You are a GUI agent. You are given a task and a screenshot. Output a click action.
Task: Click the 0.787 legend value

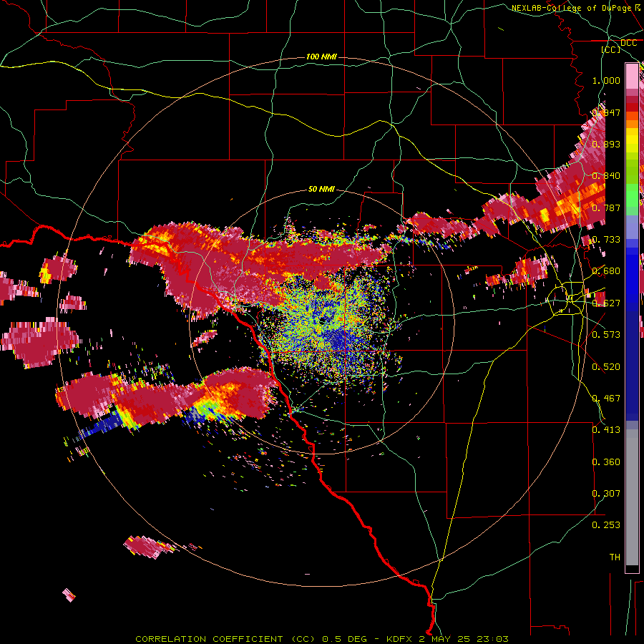click(606, 208)
